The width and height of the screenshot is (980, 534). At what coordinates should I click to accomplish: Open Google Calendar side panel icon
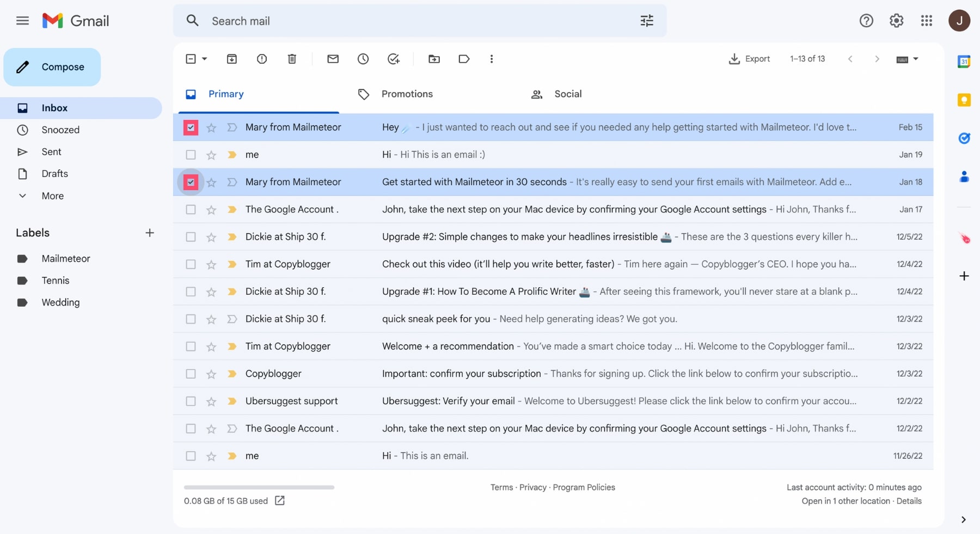tap(964, 62)
